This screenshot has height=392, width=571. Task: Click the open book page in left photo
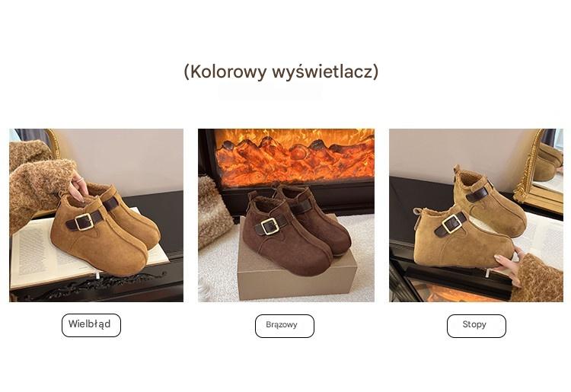click(34, 255)
